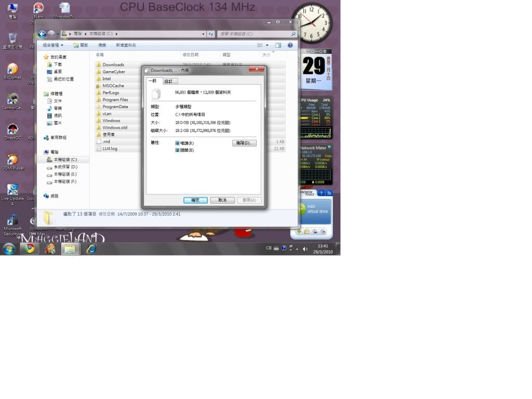Launch Internet Explorer from the taskbar
532x399 pixels.
[91, 249]
